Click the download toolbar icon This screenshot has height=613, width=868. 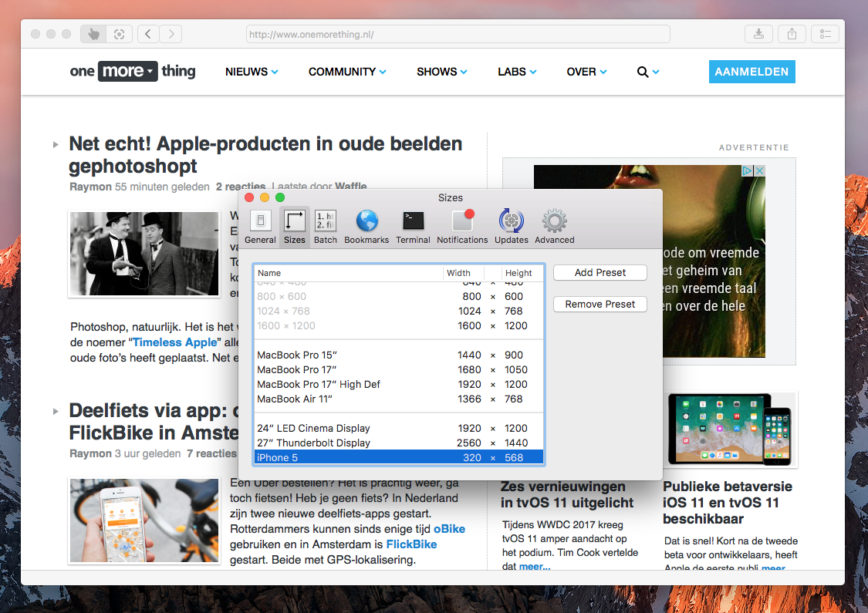pos(759,34)
